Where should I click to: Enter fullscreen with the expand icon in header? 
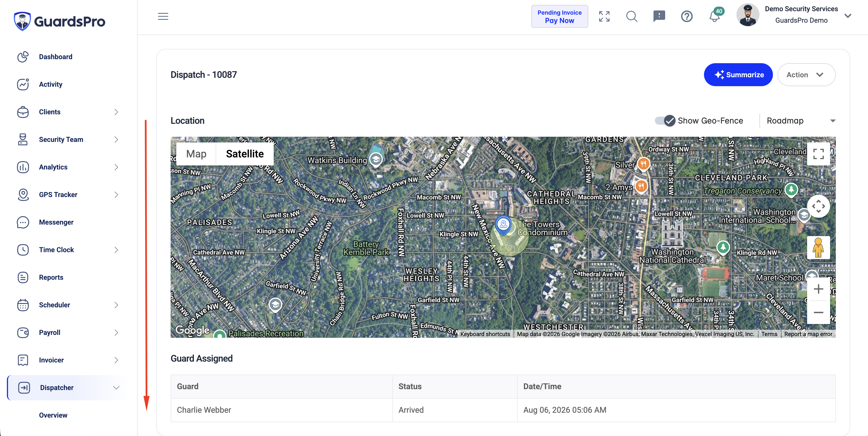(604, 16)
